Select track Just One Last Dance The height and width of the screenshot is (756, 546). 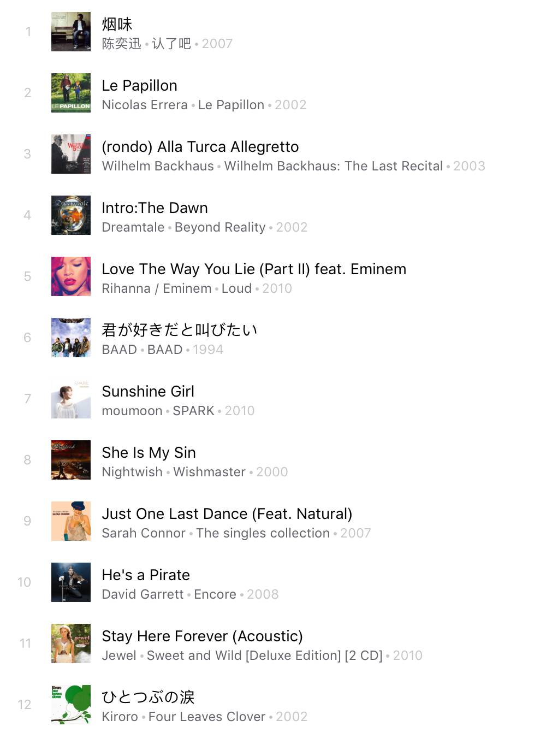click(273, 521)
